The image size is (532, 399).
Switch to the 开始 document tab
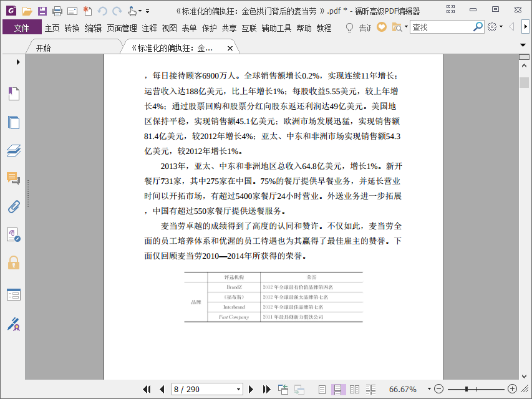44,48
